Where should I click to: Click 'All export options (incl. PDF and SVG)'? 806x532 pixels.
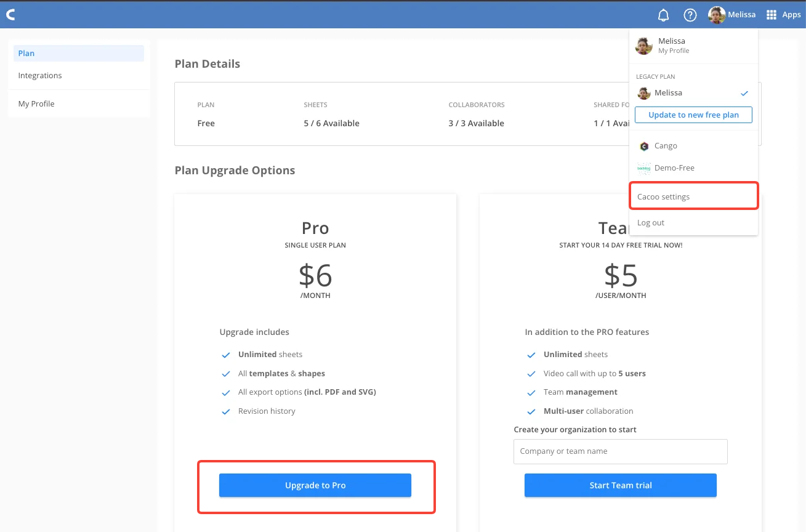point(307,392)
